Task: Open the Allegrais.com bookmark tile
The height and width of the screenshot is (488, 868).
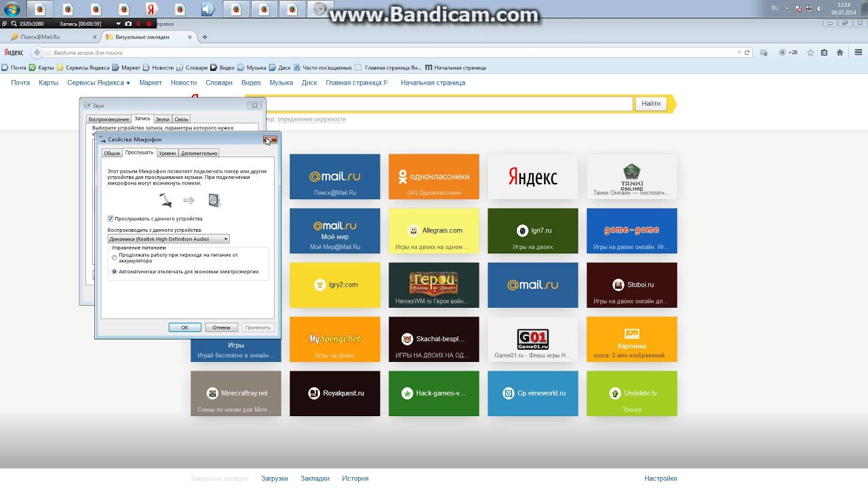Action: click(434, 231)
